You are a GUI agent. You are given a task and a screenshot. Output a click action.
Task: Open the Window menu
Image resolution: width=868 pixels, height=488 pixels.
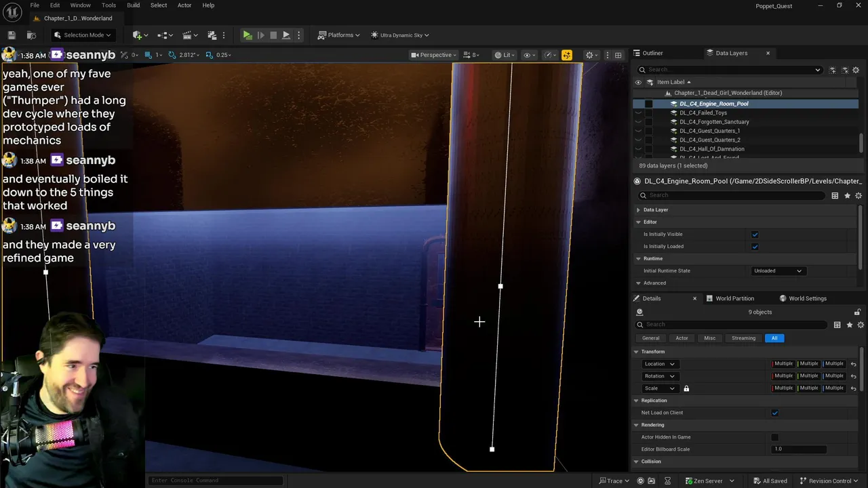tap(80, 5)
